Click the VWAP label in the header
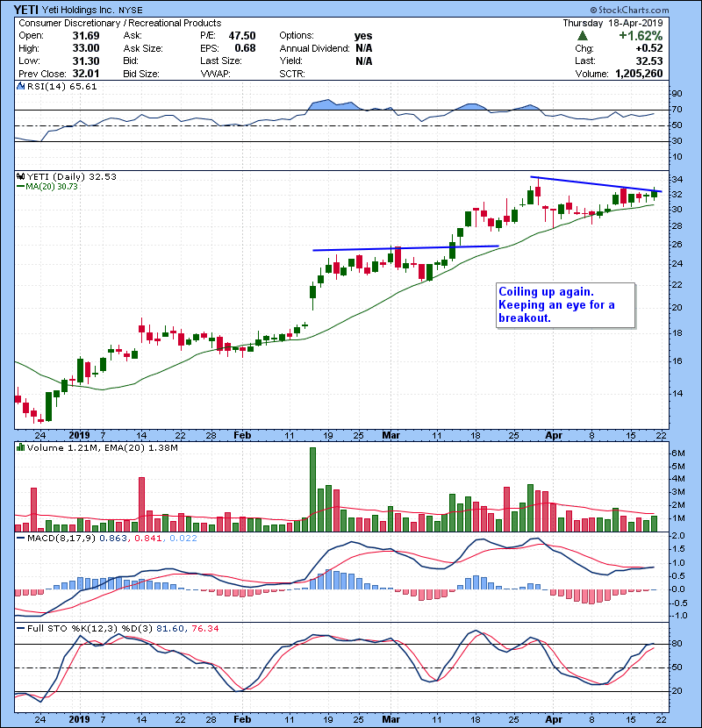Viewport: 702px width, 728px height. [x=215, y=74]
